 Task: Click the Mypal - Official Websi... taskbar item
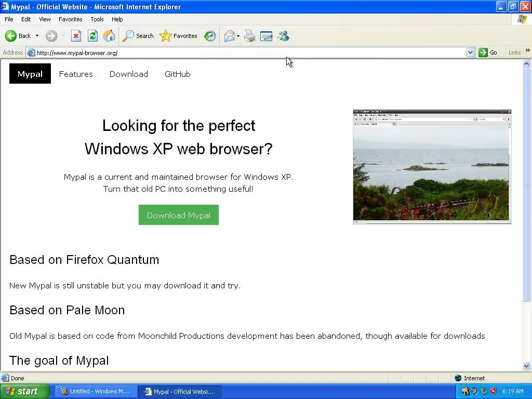click(180, 392)
